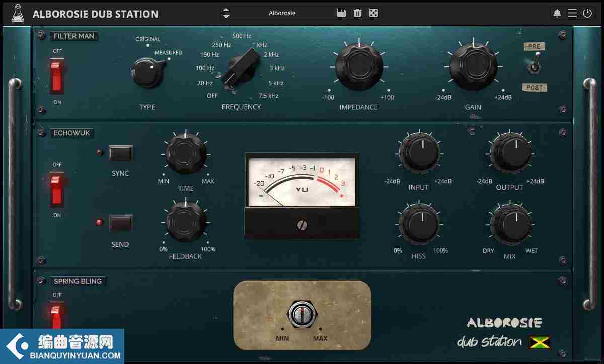Click the OUTPUT gain knob

click(510, 154)
